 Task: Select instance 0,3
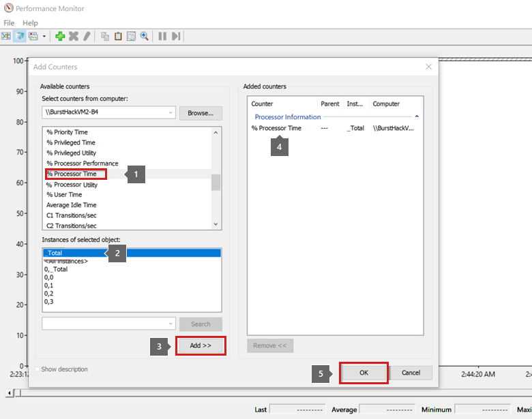tap(48, 302)
